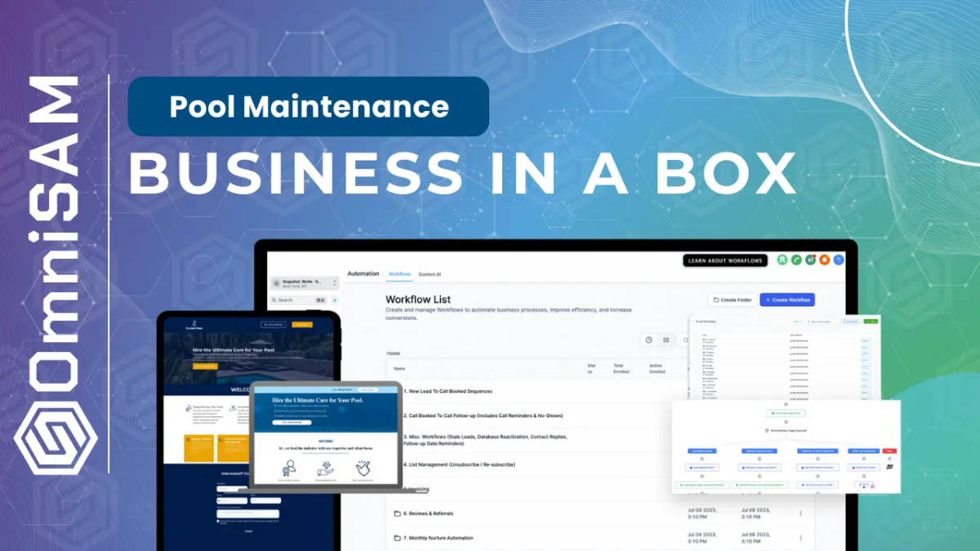Click the green quick-add plus beside Search

(335, 300)
